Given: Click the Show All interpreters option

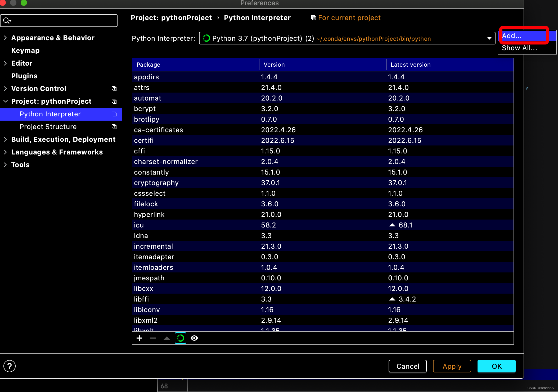Looking at the screenshot, I should pyautogui.click(x=519, y=47).
